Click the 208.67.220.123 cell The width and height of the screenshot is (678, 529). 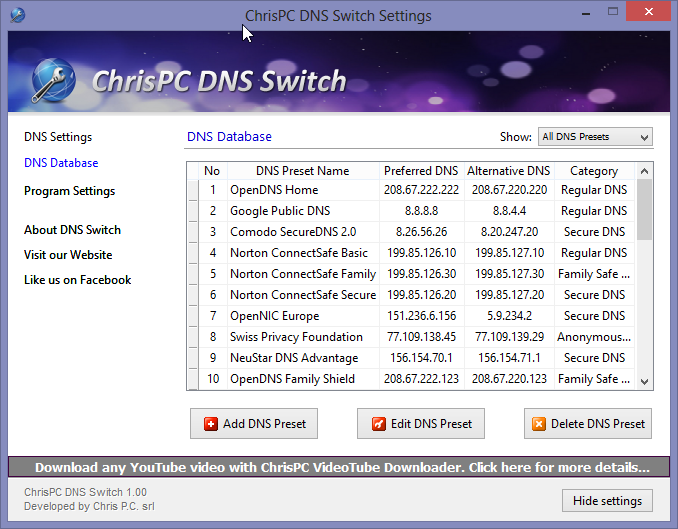509,379
